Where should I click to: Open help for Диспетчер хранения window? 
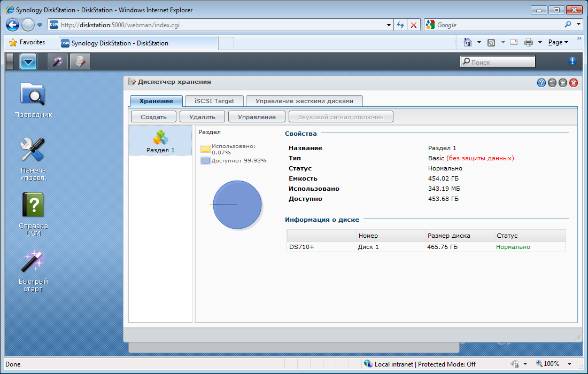541,83
